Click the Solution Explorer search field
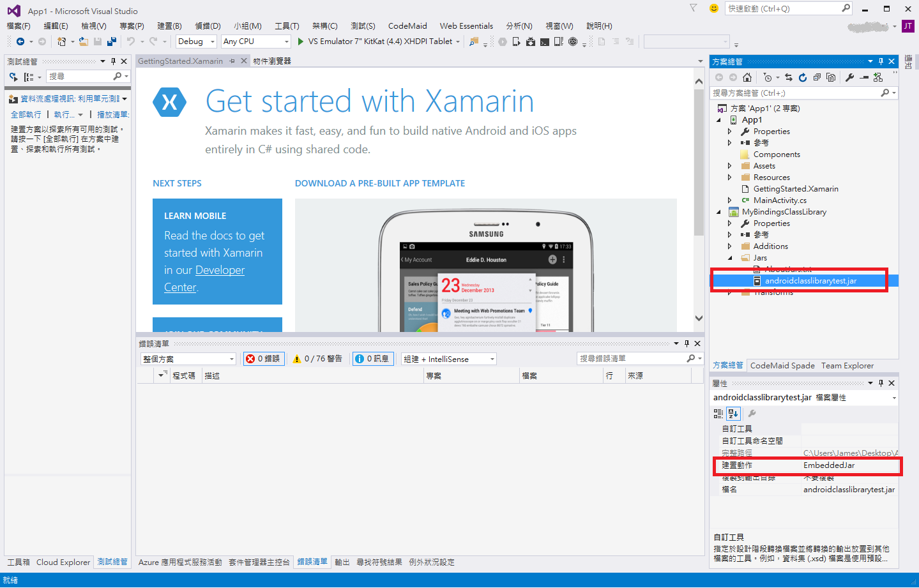The height and width of the screenshot is (588, 919). coord(803,93)
